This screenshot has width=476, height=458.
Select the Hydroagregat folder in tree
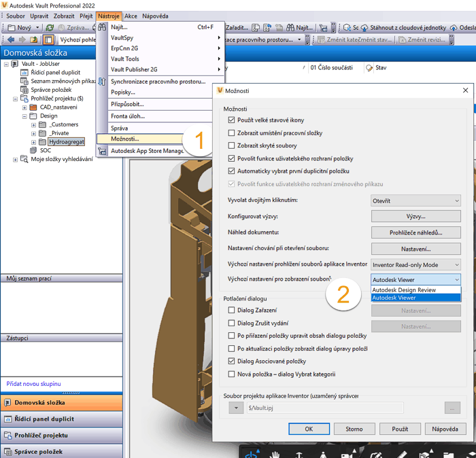[67, 142]
